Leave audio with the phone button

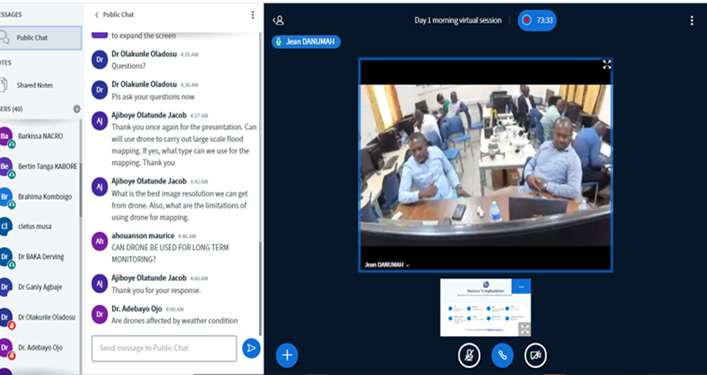(502, 355)
